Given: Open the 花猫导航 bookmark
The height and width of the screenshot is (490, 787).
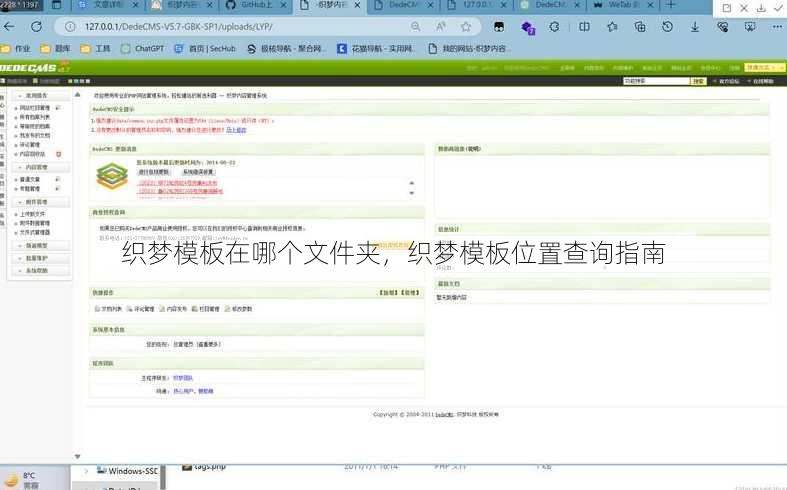Looking at the screenshot, I should coord(376,48).
